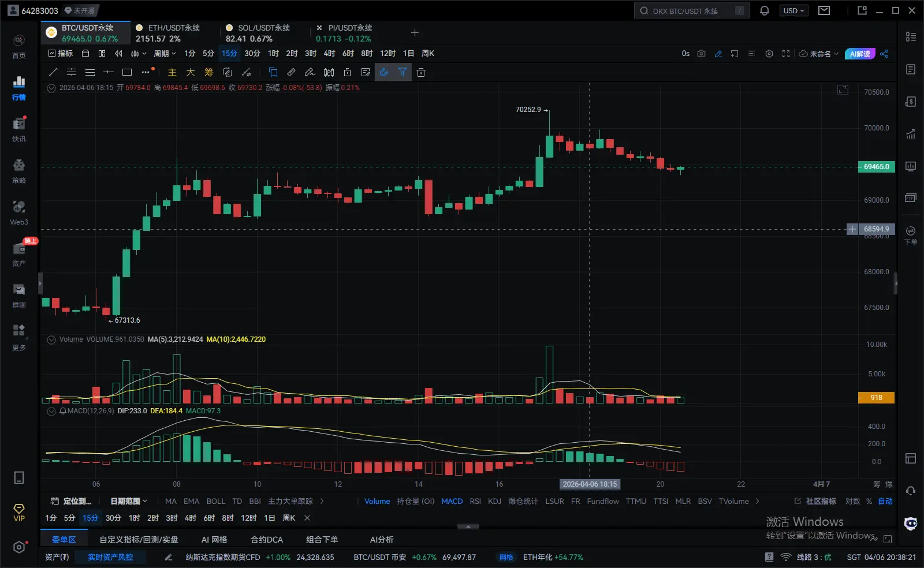Open the 行情 market section in sidebar
This screenshot has width=924, height=568.
click(19, 88)
